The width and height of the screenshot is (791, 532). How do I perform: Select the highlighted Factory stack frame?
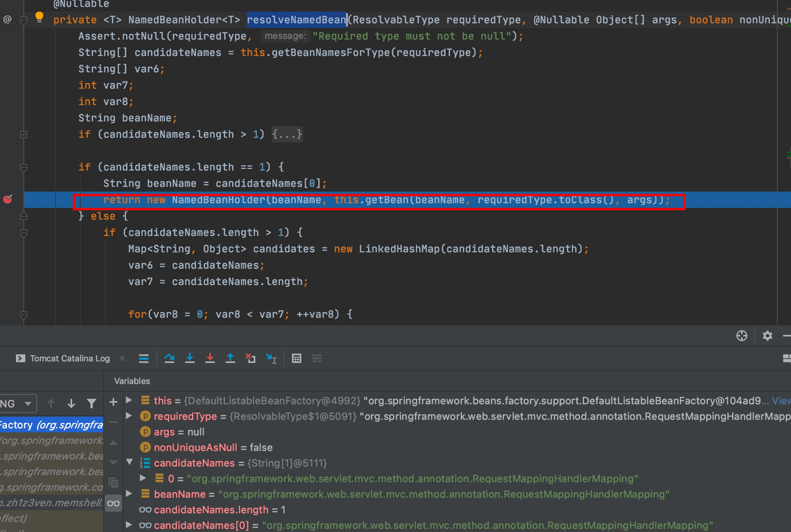point(51,425)
